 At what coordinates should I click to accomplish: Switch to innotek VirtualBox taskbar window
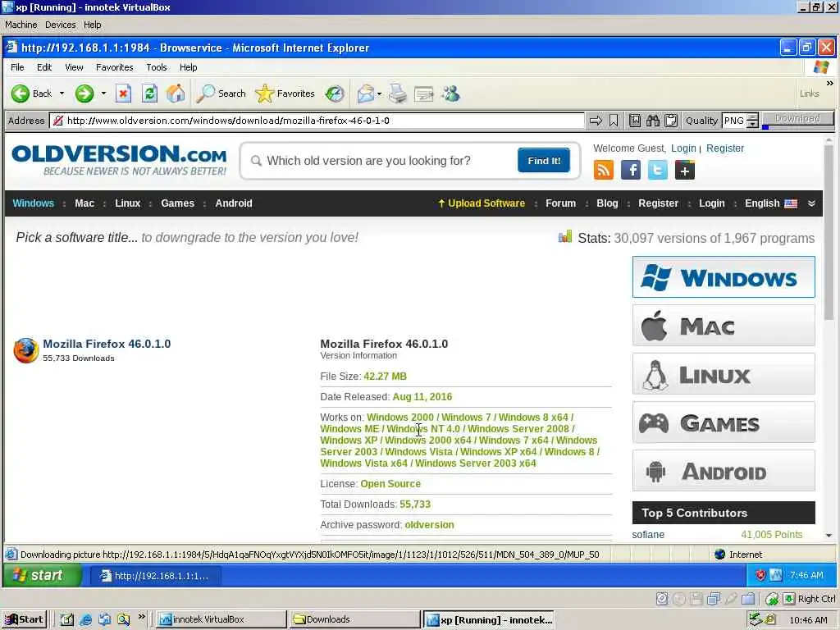tap(221, 620)
